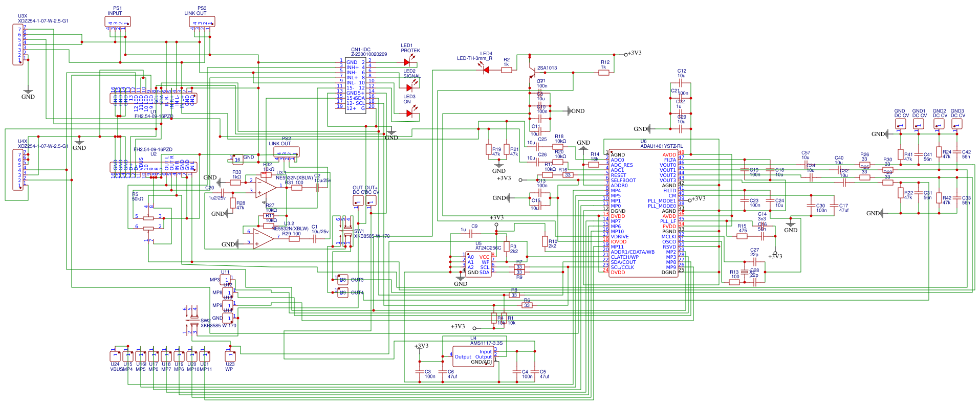Image resolution: width=980 pixels, height=405 pixels.
Task: Select the AT24C256C EEPROM component U5
Action: click(x=478, y=264)
